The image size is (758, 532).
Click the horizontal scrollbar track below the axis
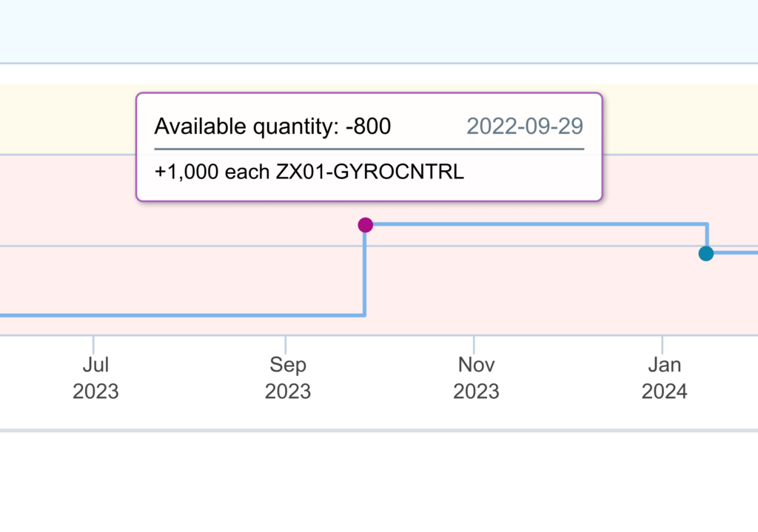pyautogui.click(x=379, y=430)
